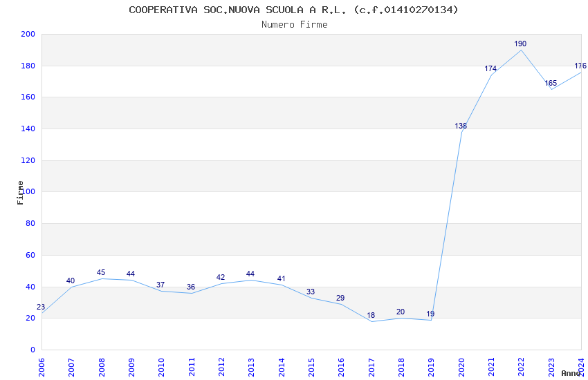Select data label 176 for 2024
The width and height of the screenshot is (588, 380).
pyautogui.click(x=580, y=66)
